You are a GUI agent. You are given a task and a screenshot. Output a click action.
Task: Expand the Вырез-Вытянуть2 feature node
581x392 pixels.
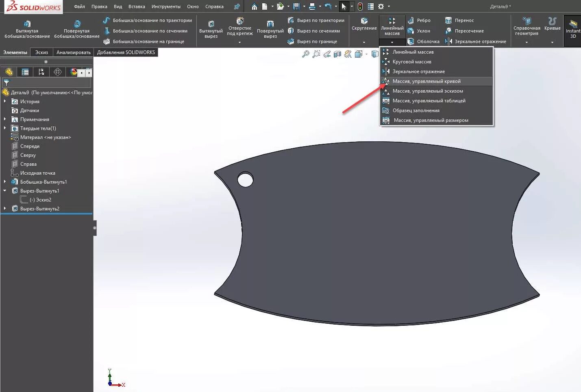pos(5,208)
